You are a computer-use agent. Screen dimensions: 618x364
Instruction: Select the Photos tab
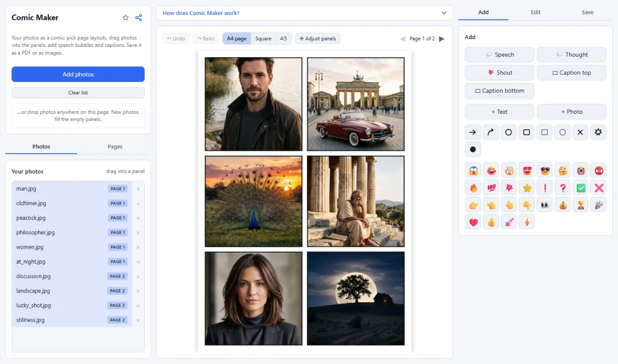click(x=41, y=147)
